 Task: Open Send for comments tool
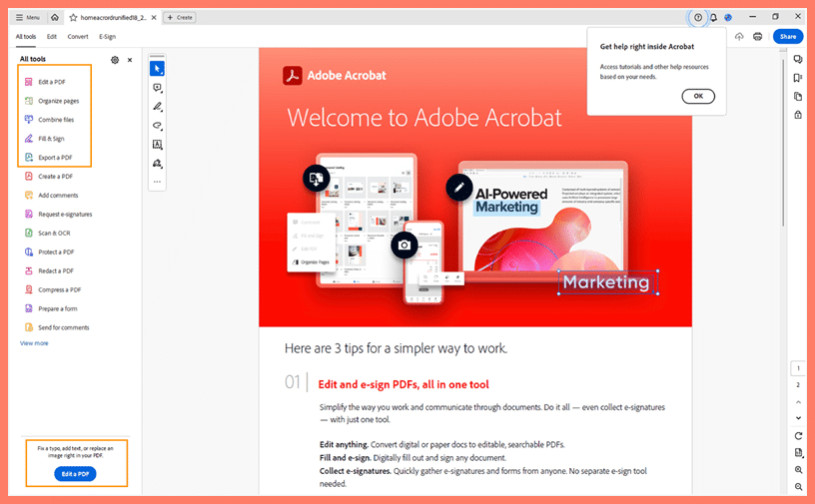coord(57,327)
